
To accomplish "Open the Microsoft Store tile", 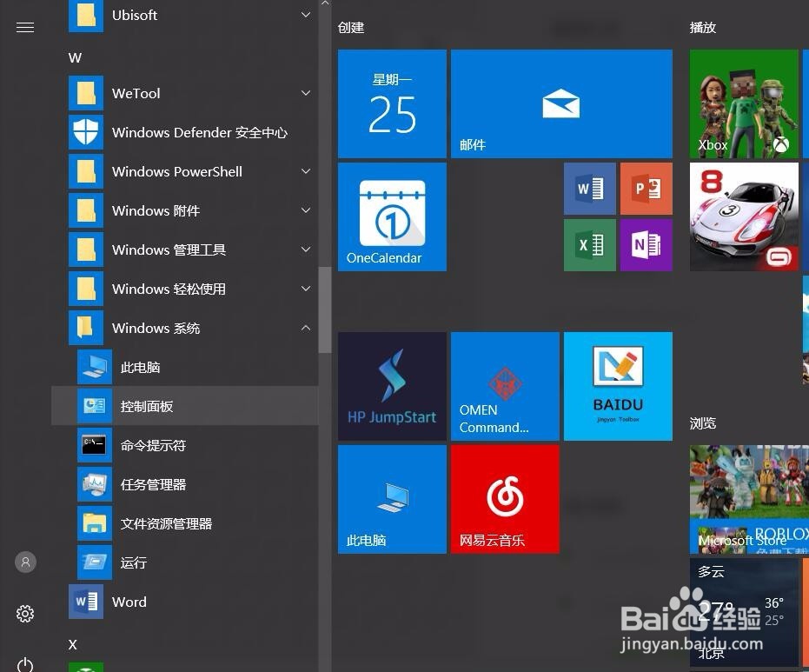I will (749, 499).
